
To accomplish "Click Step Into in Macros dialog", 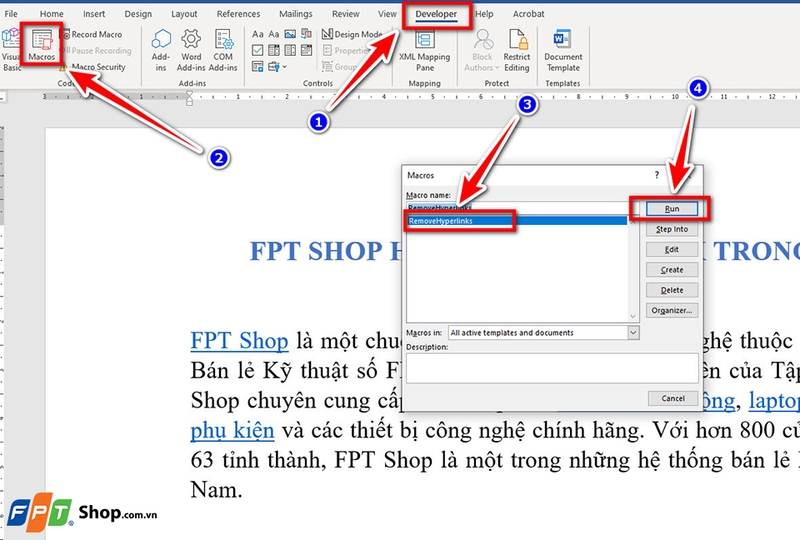I will coord(672,229).
